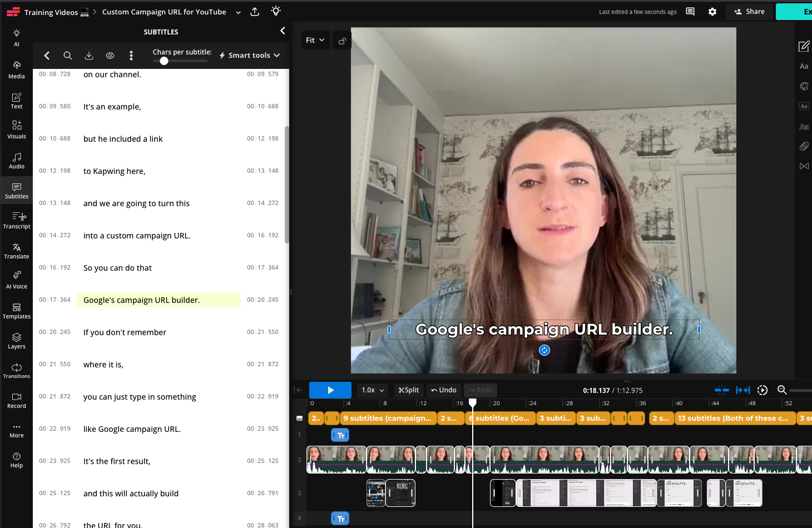Image resolution: width=812 pixels, height=528 pixels.
Task: Edit start time 00:16.192
Action: (55, 267)
